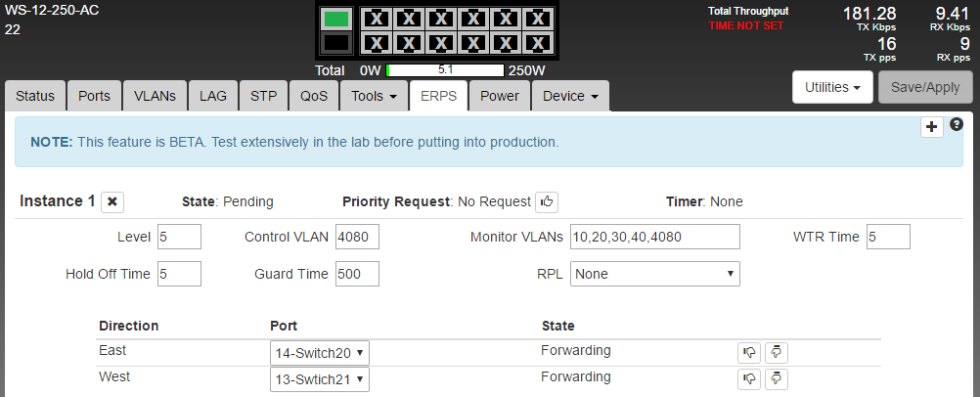Click the Save/Apply button
980x397 pixels.
(925, 87)
